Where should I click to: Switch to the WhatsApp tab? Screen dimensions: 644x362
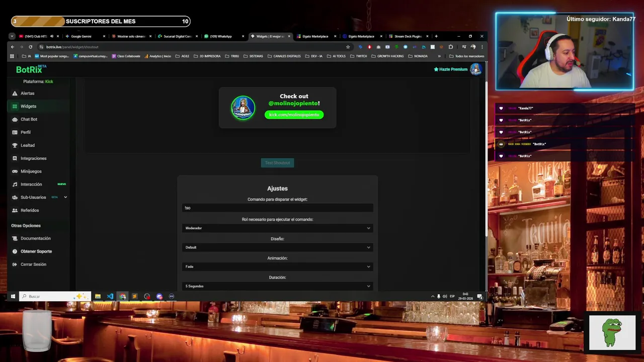coord(223,36)
